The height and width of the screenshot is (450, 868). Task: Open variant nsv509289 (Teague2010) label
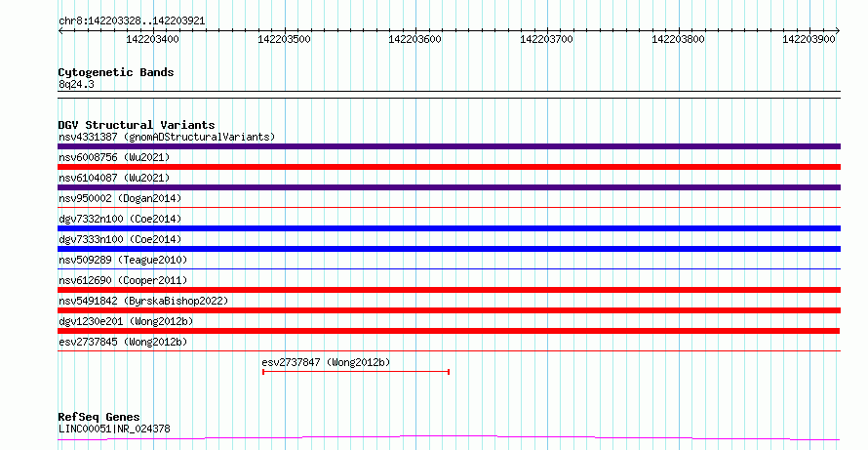point(123,260)
